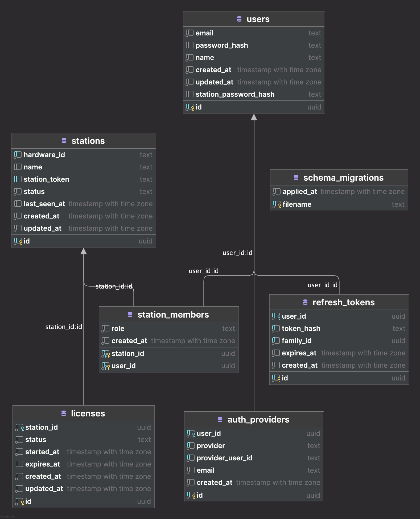Select the licenses table title

tap(88, 413)
